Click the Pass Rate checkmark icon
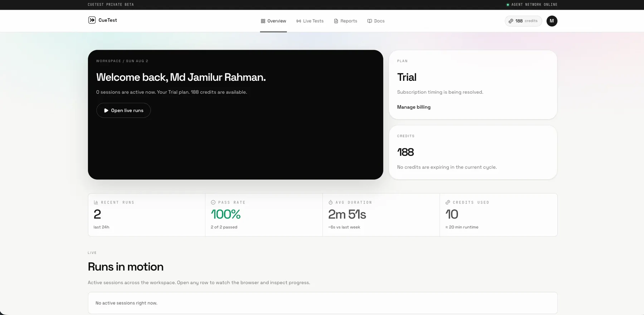The image size is (644, 315). (213, 202)
